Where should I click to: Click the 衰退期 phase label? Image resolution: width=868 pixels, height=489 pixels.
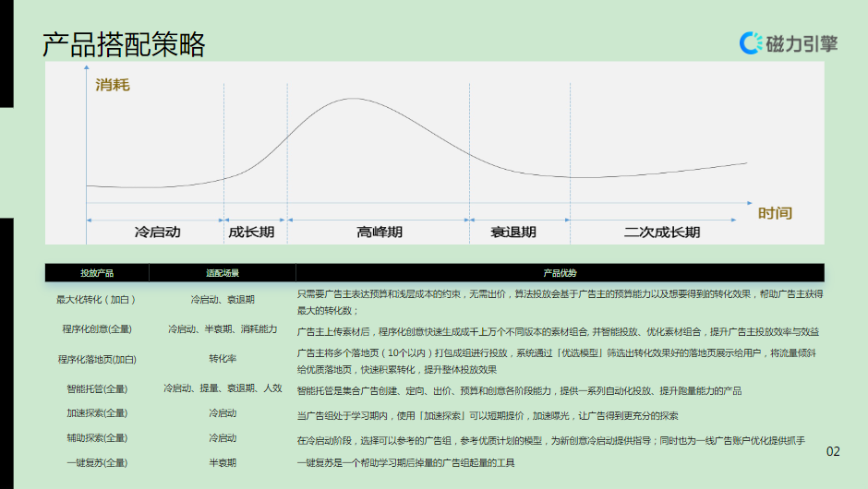pos(513,233)
